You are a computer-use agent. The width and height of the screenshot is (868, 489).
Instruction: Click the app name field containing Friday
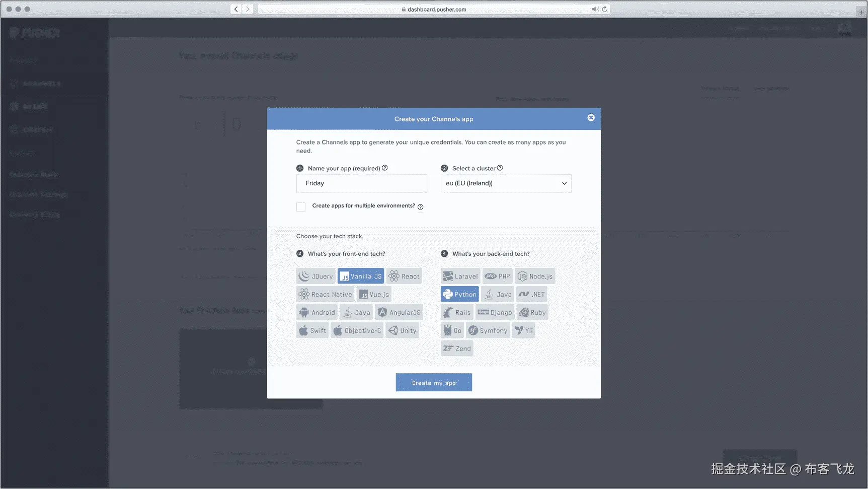point(362,183)
